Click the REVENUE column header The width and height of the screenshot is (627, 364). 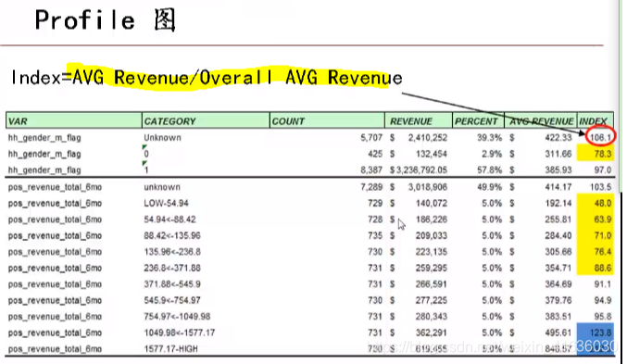[x=419, y=120]
